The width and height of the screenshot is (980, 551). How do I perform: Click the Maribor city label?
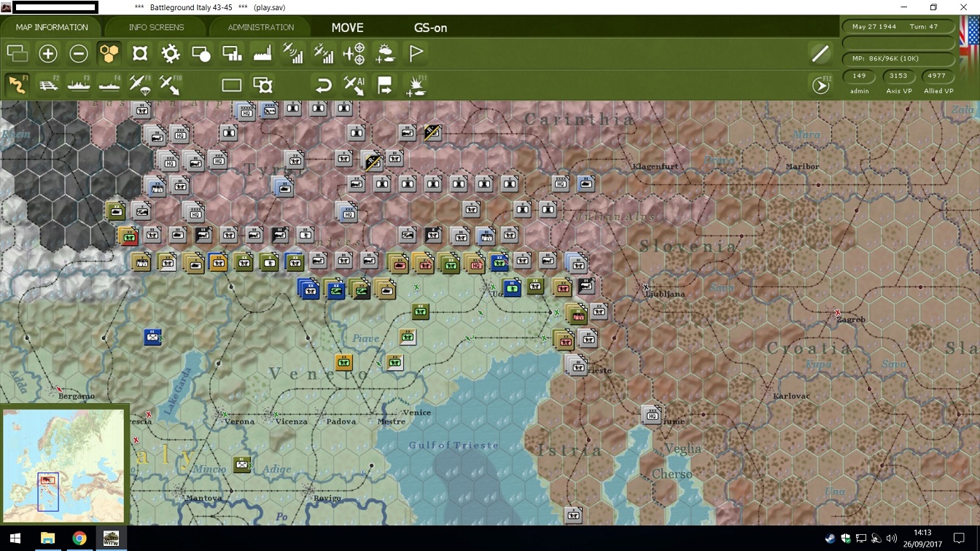pyautogui.click(x=802, y=166)
